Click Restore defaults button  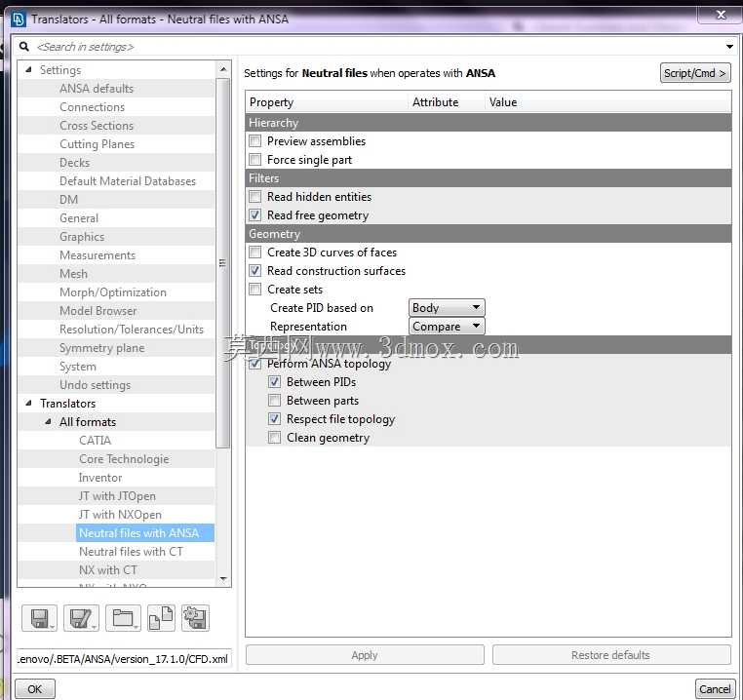click(611, 655)
